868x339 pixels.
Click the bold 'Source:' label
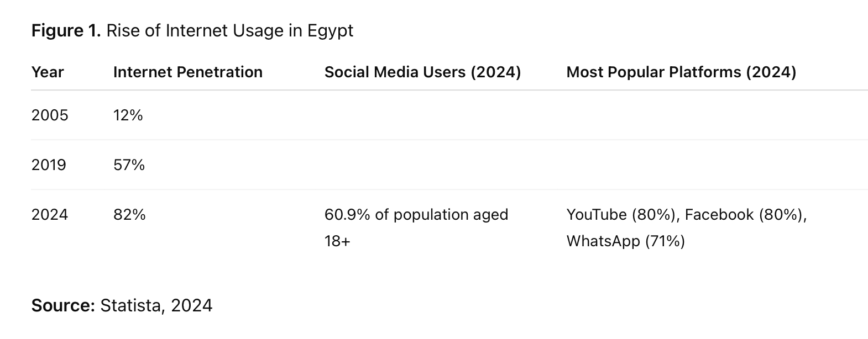point(64,305)
